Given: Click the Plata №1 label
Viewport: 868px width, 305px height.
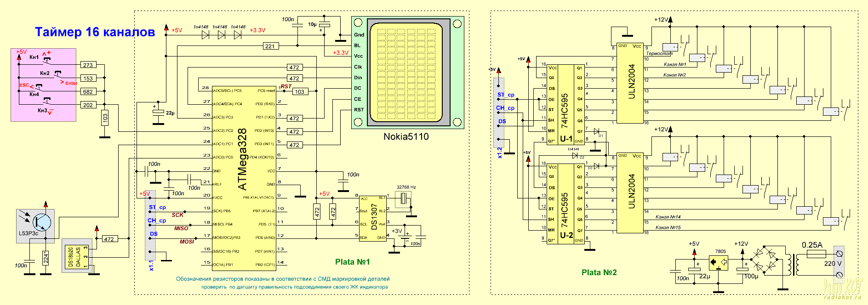Looking at the screenshot, I should [352, 262].
